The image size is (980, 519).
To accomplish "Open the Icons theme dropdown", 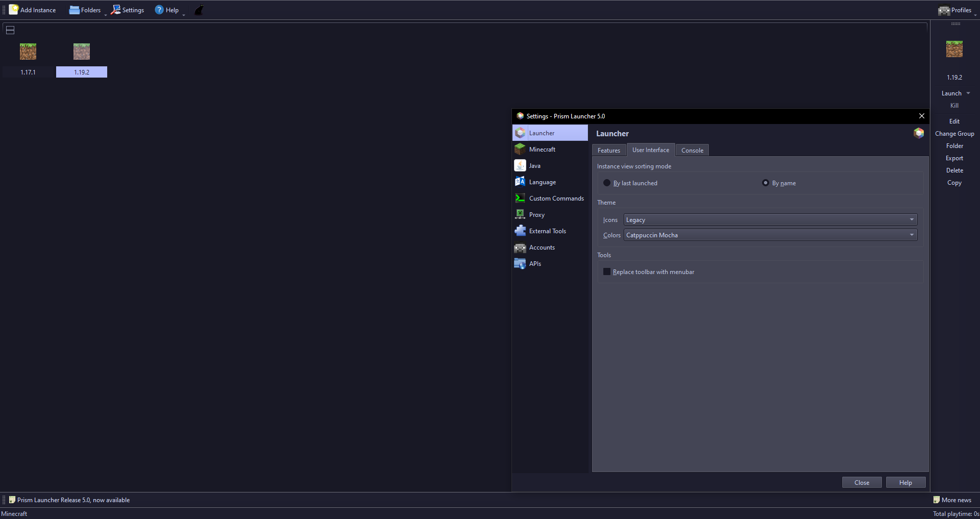I will tap(771, 219).
